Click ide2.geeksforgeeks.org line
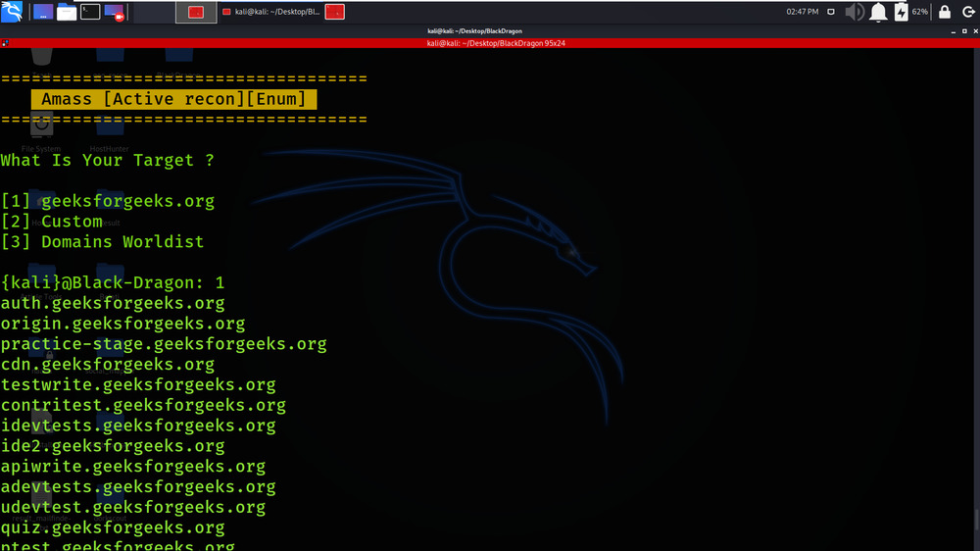Screen dimensions: 980x551 coord(113,446)
